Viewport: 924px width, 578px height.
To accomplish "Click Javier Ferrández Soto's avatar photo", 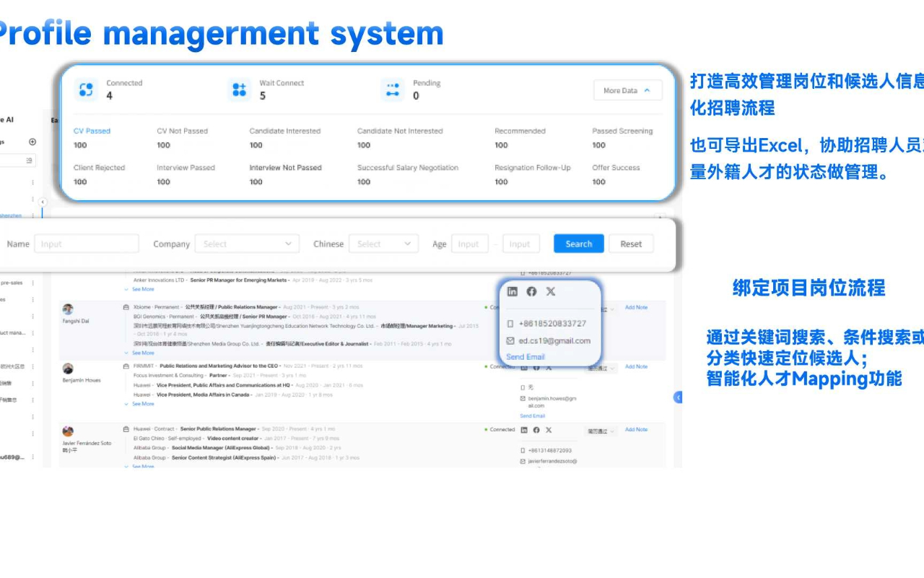I will (68, 431).
